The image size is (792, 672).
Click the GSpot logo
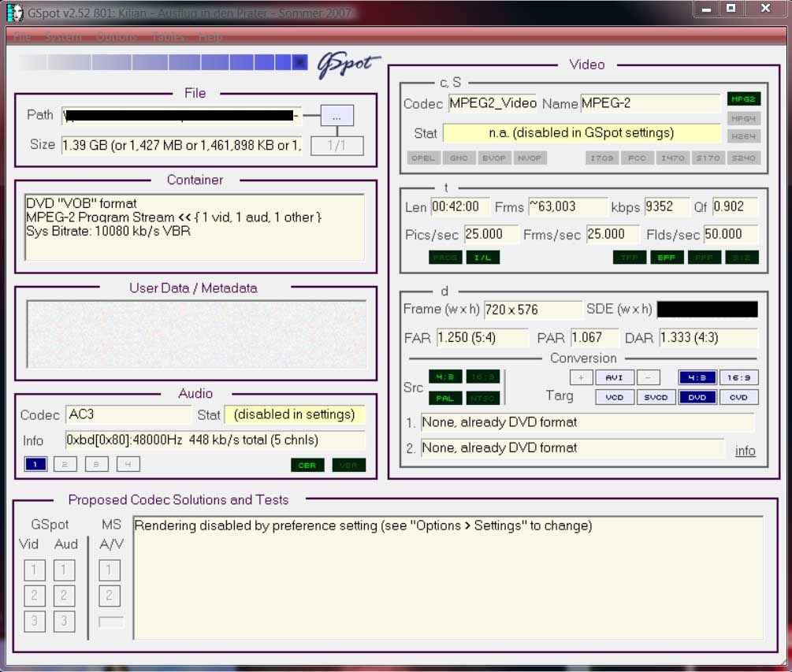click(x=348, y=65)
